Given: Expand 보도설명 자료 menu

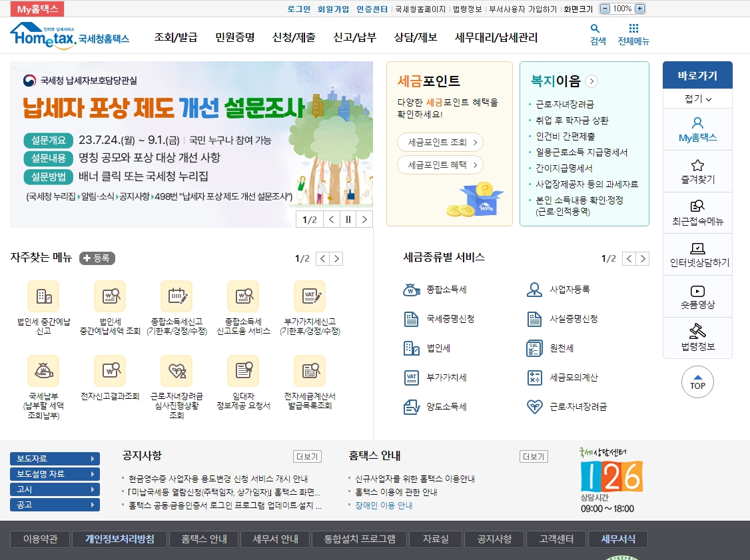Looking at the screenshot, I should tap(55, 474).
